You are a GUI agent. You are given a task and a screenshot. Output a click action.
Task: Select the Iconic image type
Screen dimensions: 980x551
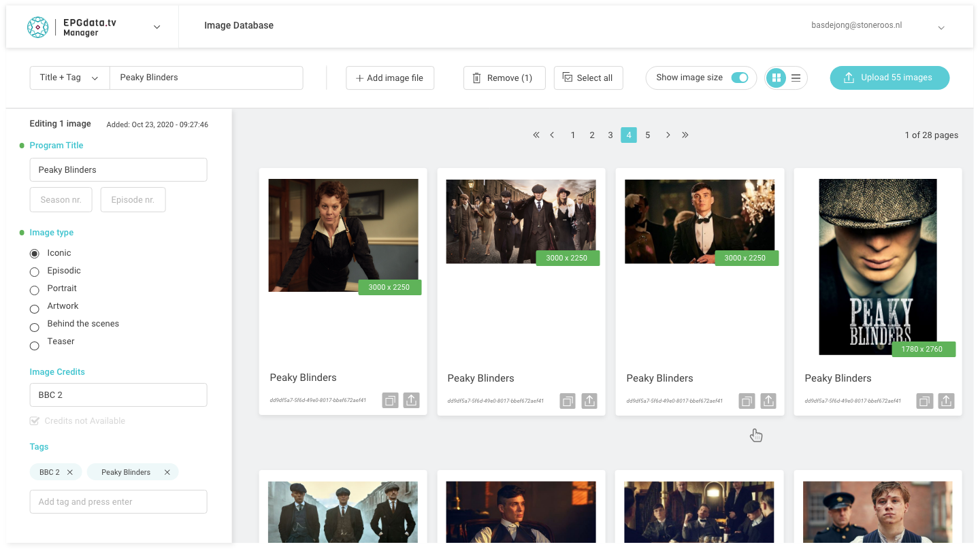[35, 254]
